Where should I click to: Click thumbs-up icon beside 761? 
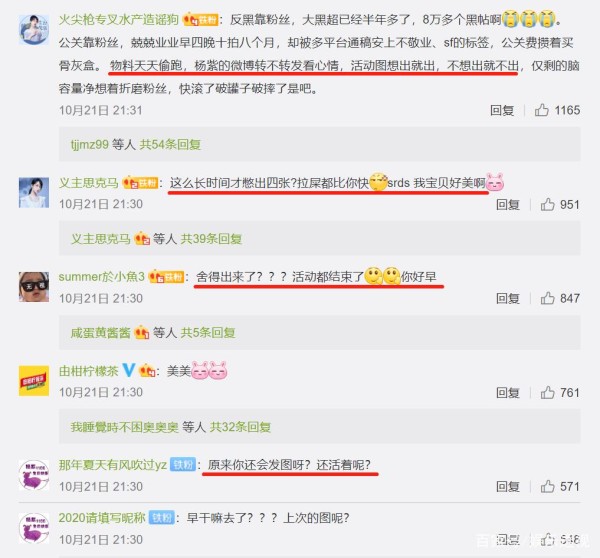click(548, 392)
